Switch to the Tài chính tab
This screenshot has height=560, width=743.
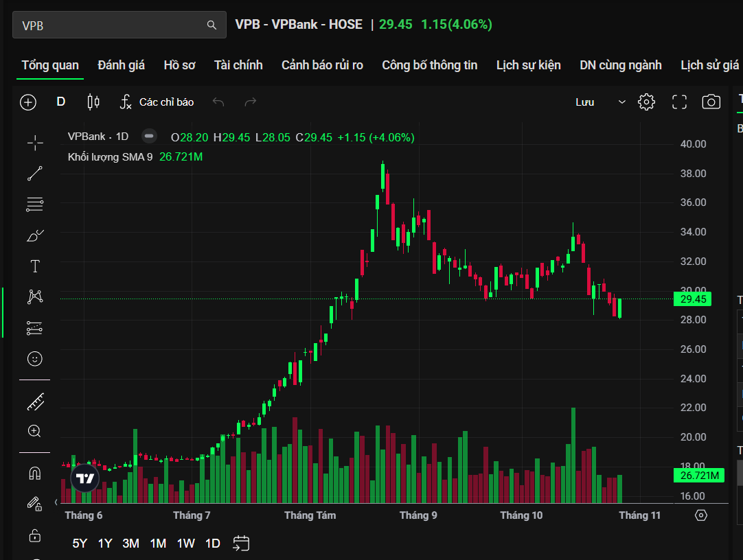(x=238, y=65)
